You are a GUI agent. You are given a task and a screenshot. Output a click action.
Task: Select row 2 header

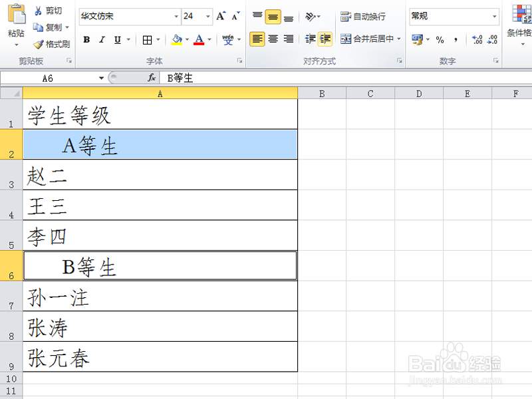coord(11,144)
